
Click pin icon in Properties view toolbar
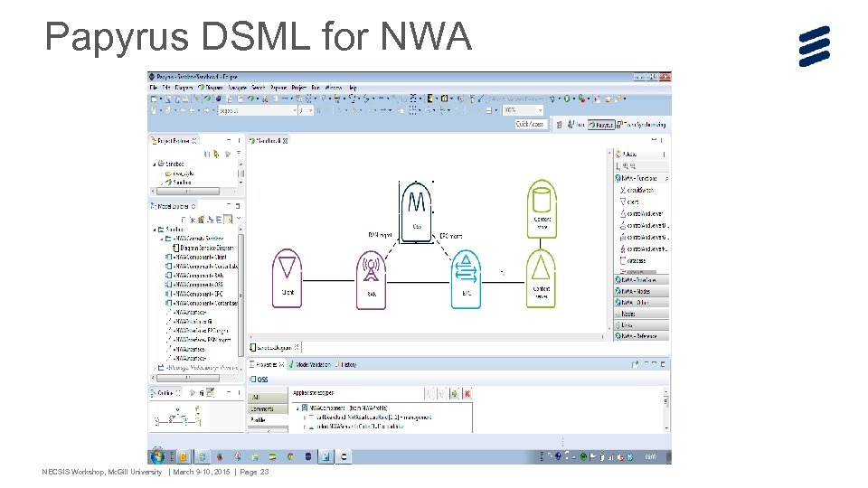click(x=635, y=364)
